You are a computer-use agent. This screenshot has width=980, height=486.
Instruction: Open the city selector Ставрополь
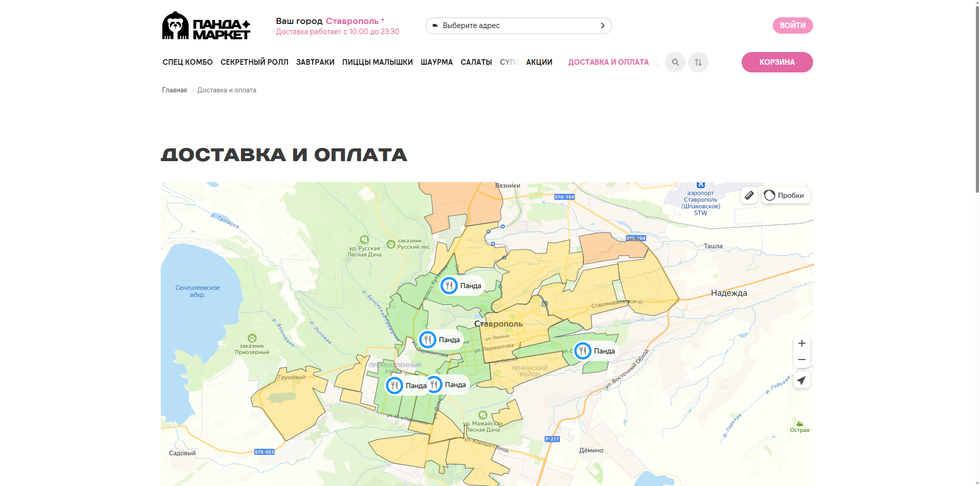click(x=353, y=21)
